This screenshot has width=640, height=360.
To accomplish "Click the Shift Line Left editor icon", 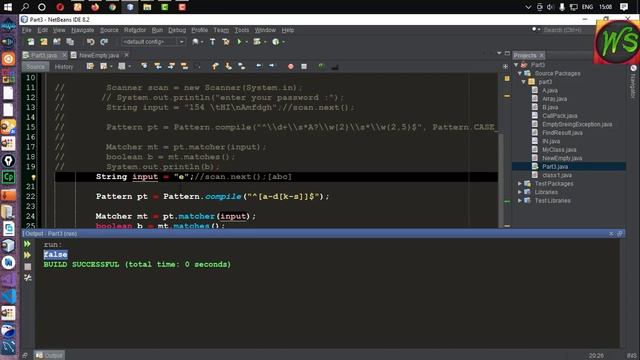I will point(259,66).
